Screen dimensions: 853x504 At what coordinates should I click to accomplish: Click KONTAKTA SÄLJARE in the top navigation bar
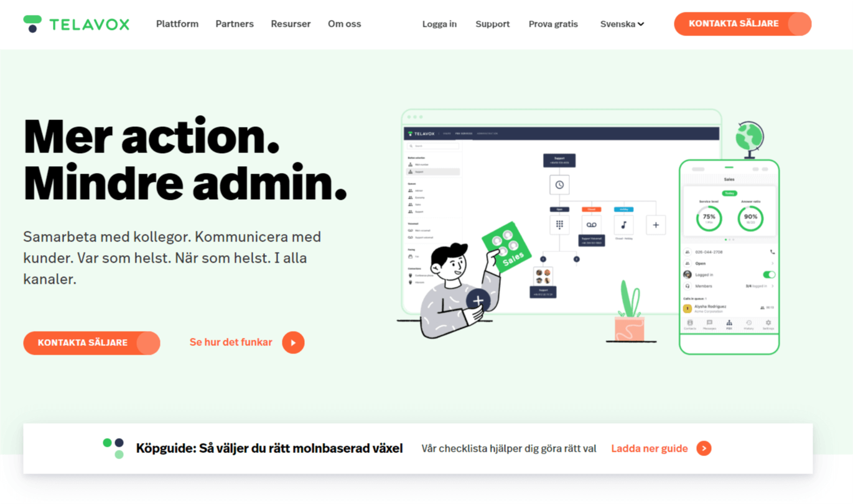(x=742, y=24)
